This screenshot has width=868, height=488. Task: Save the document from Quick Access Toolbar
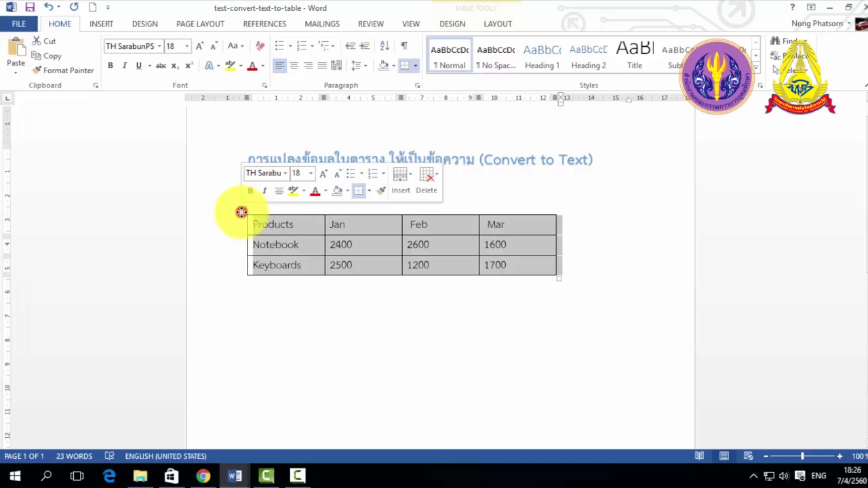click(30, 7)
